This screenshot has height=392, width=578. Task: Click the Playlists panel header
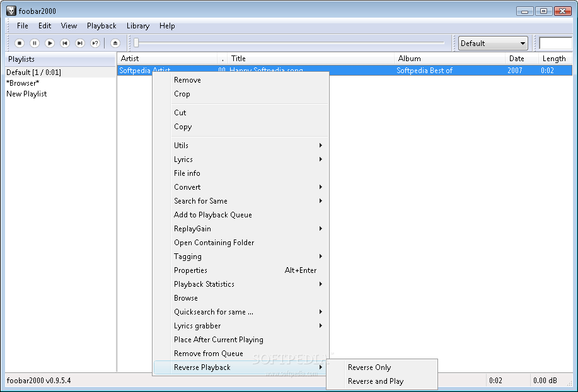pyautogui.click(x=61, y=59)
